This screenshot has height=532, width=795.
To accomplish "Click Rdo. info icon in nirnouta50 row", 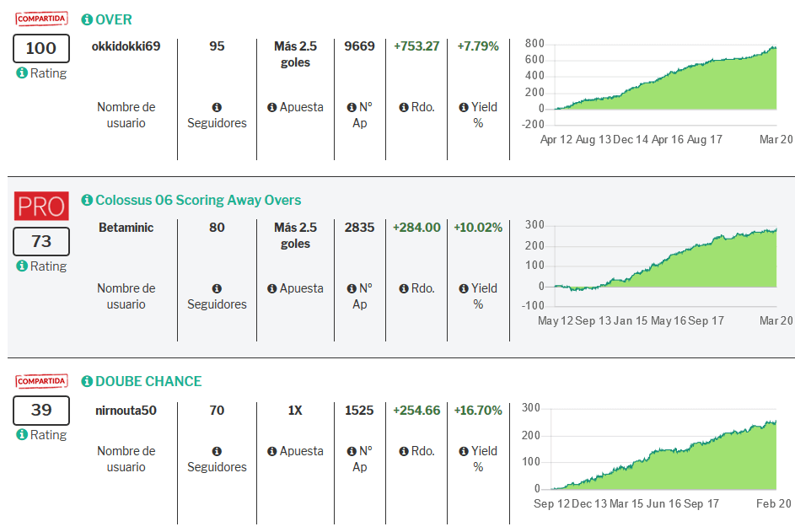I will click(x=404, y=451).
